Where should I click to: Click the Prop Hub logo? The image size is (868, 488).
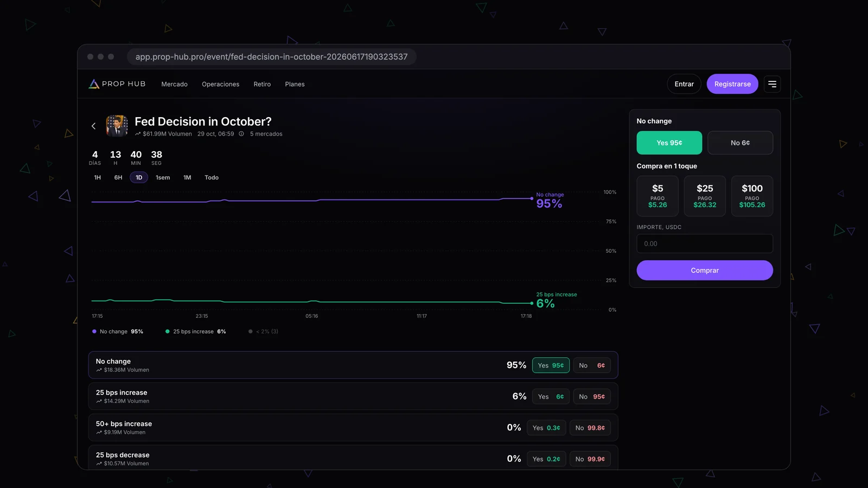point(117,84)
